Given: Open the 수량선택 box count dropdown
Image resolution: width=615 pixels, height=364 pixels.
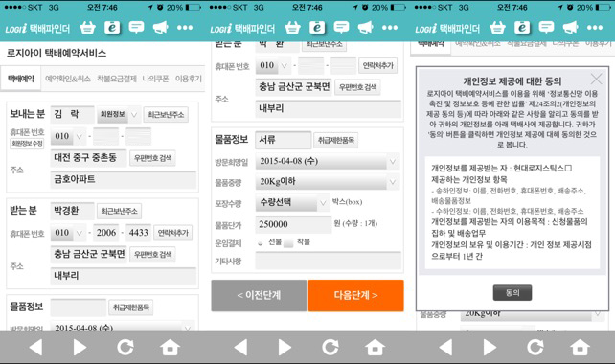Looking at the screenshot, I should (292, 202).
